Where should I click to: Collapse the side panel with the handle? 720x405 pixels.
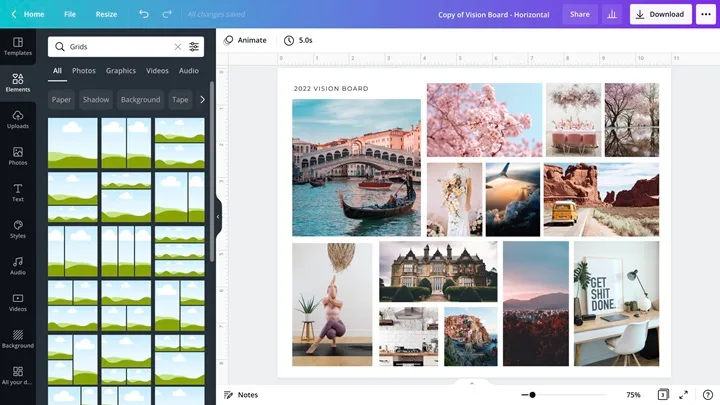[x=218, y=216]
